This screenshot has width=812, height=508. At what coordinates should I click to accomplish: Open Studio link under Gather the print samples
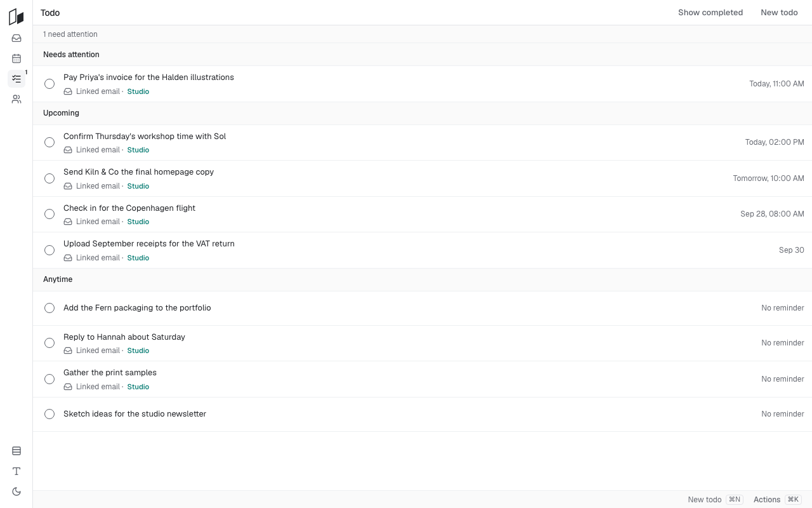[x=138, y=387]
